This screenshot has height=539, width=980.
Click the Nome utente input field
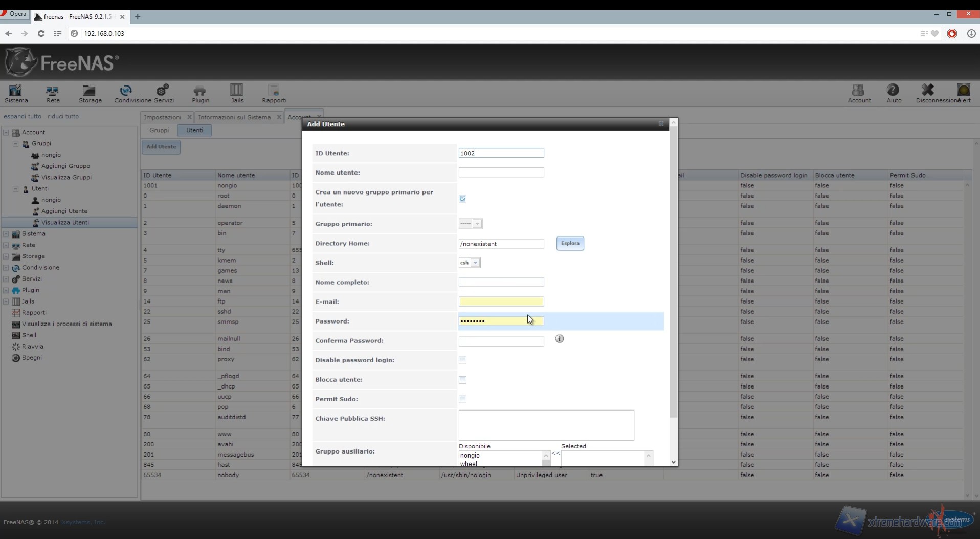(x=501, y=173)
